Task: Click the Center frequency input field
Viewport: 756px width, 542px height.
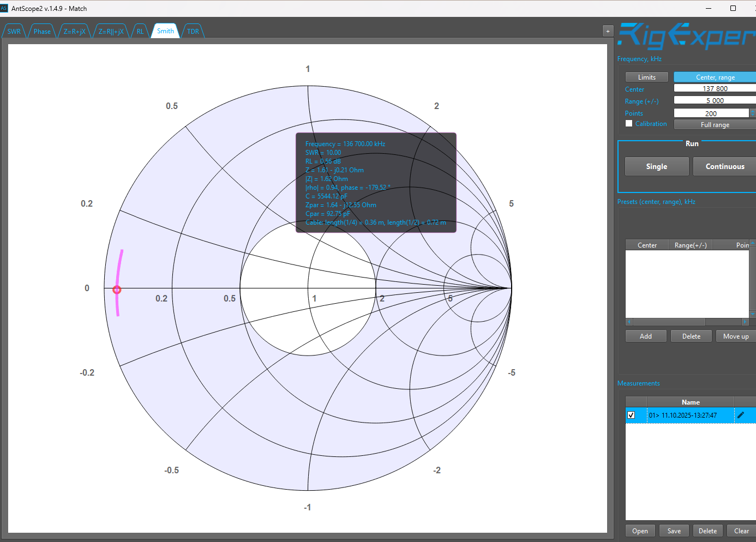Action: [715, 89]
